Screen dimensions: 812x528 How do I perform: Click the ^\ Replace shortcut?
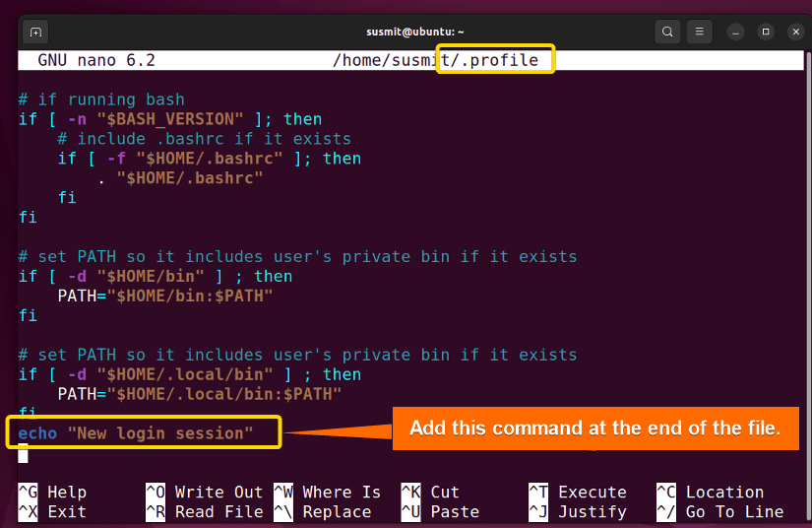[x=322, y=511]
